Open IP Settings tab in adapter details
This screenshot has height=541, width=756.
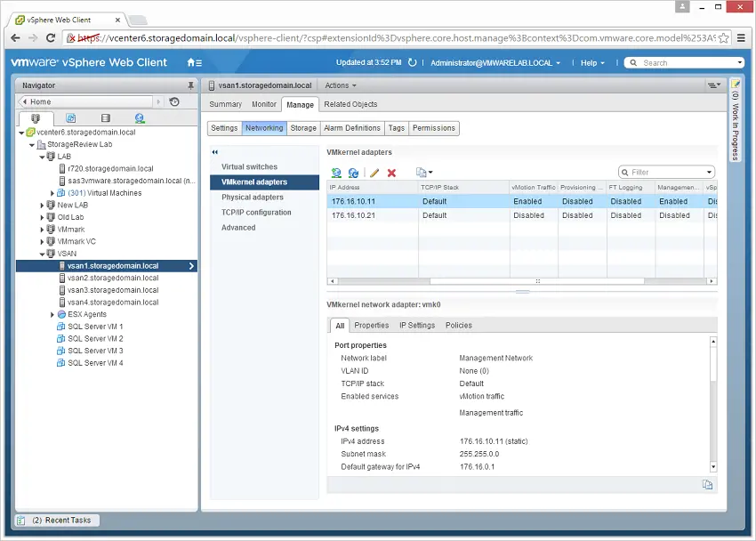tap(417, 326)
